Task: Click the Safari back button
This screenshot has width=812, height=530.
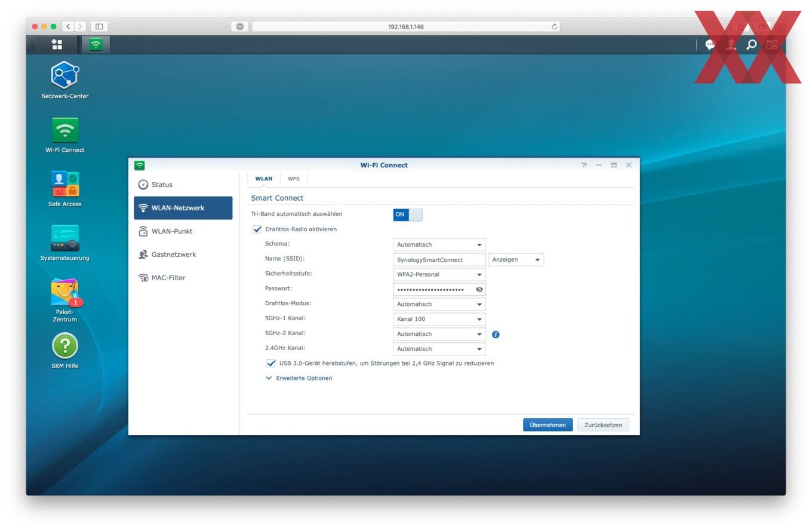Action: click(x=69, y=26)
